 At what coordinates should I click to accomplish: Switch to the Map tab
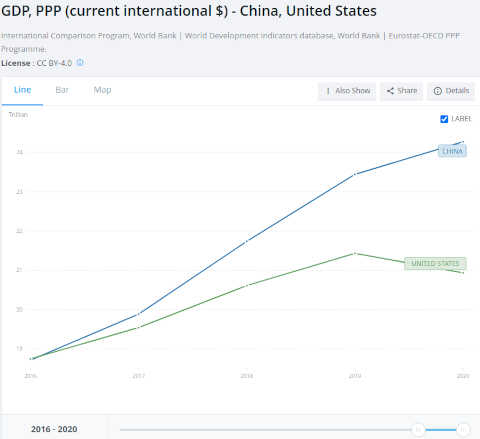pyautogui.click(x=102, y=90)
